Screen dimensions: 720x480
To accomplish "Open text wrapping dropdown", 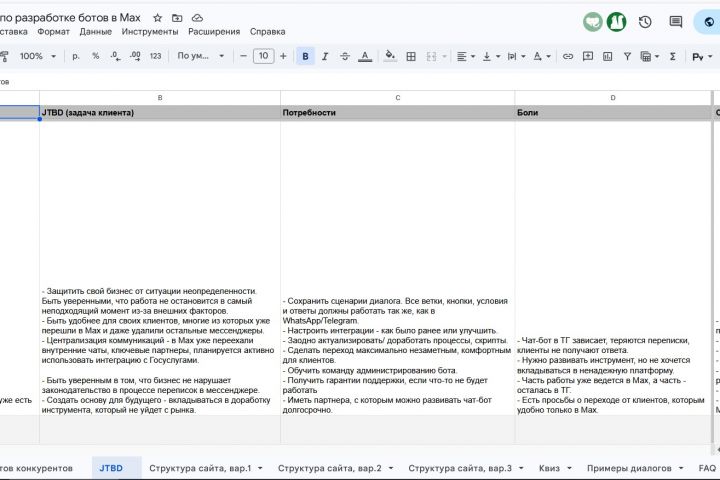I will click(516, 56).
